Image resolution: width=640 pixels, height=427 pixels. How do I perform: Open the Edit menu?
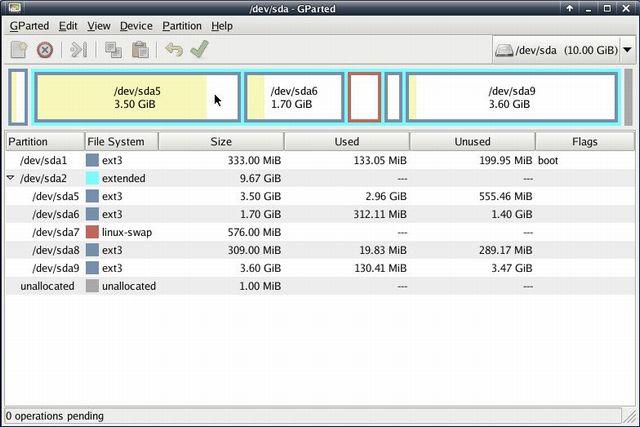(68, 26)
